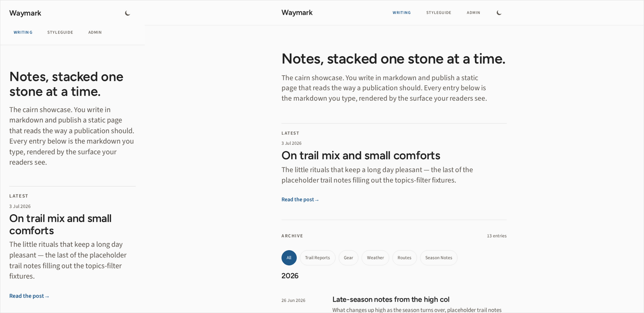Open Writing nav link in narrow view

click(x=23, y=32)
